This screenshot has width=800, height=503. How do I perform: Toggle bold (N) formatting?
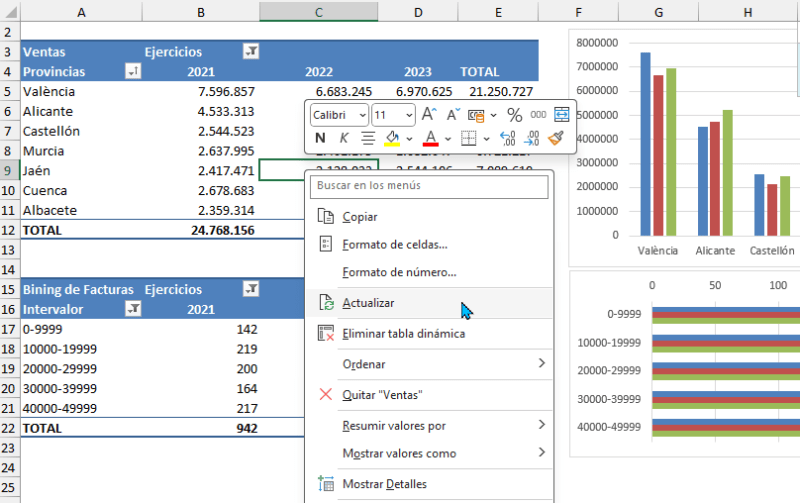[x=320, y=138]
